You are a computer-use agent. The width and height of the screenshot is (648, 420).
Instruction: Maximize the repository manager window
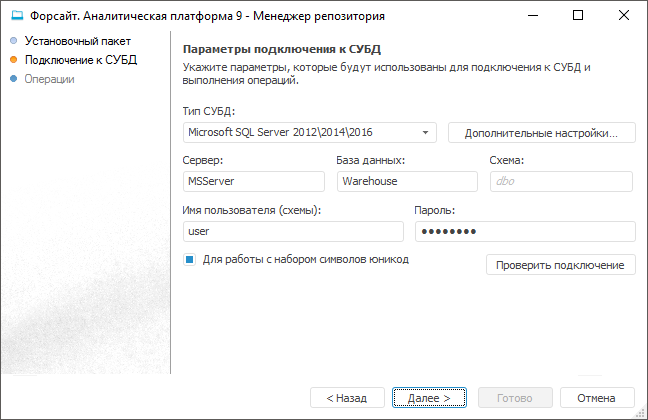point(578,16)
